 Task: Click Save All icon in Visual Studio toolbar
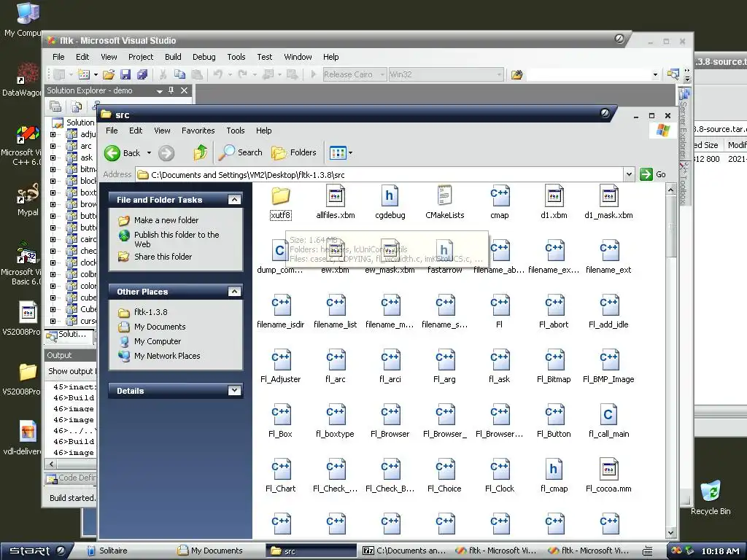(x=142, y=74)
